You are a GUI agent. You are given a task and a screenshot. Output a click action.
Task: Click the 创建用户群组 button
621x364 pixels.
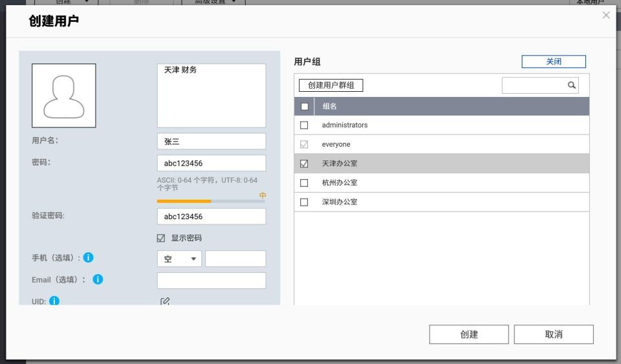(331, 85)
